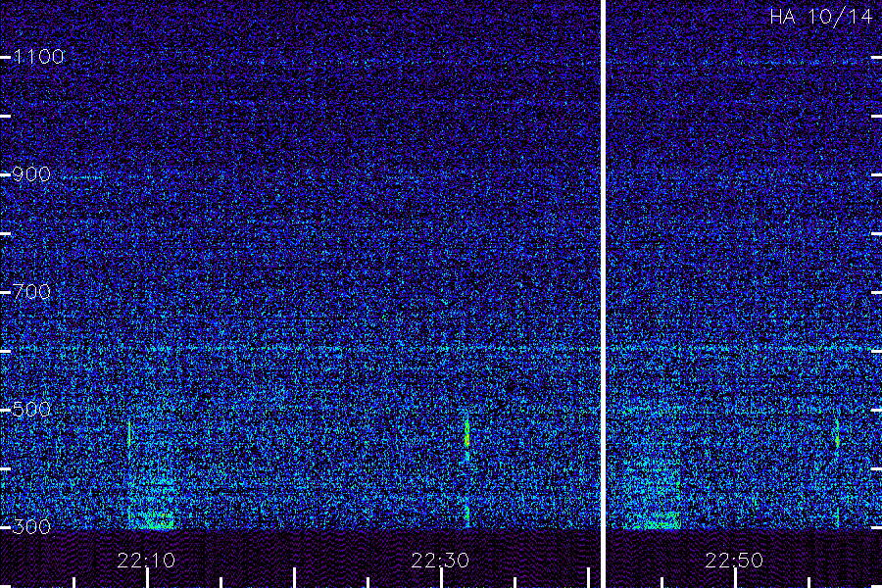Click the bright vertical burst near 22:32
Image resolution: width=882 pixels, height=588 pixels.
466,434
